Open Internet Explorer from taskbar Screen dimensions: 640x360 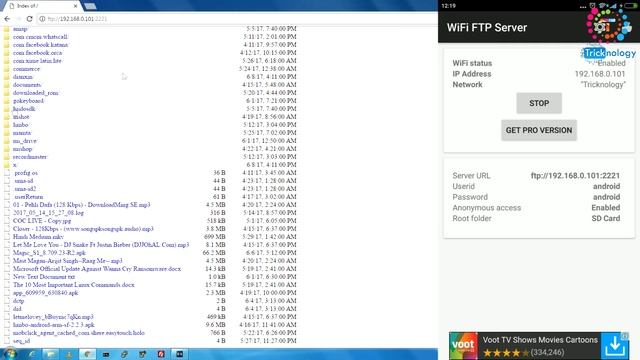32,354
